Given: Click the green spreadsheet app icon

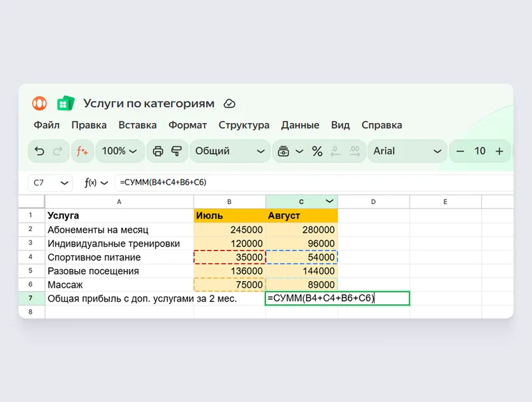Looking at the screenshot, I should coord(65,103).
